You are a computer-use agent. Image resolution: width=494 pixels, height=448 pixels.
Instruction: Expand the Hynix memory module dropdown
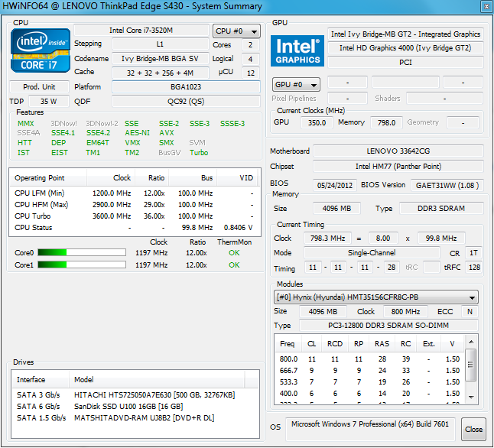coord(376,297)
